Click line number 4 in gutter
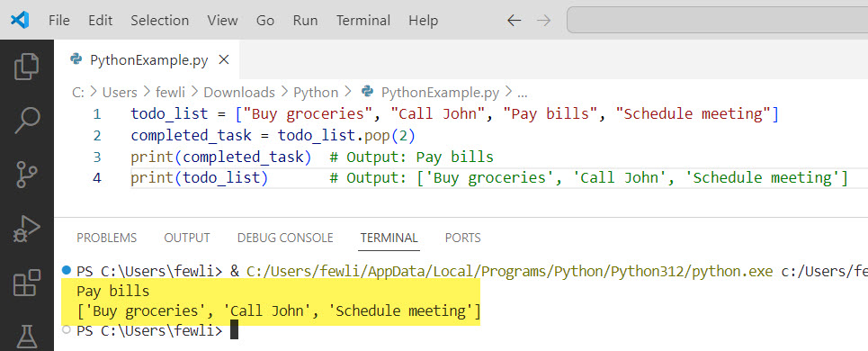 pyautogui.click(x=97, y=179)
